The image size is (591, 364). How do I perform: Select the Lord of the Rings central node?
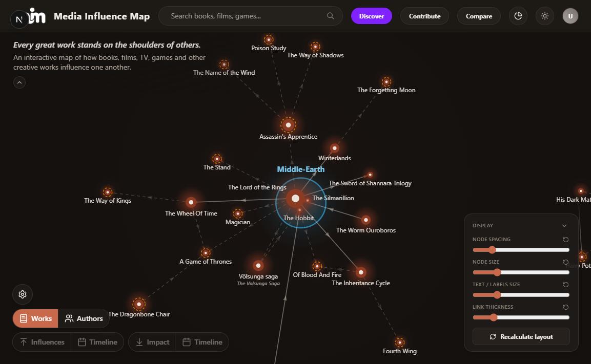point(295,198)
